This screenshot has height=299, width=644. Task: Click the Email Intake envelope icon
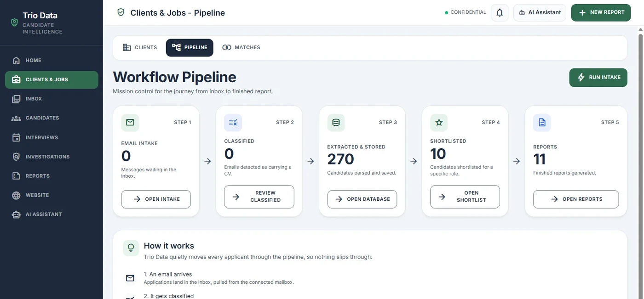130,122
